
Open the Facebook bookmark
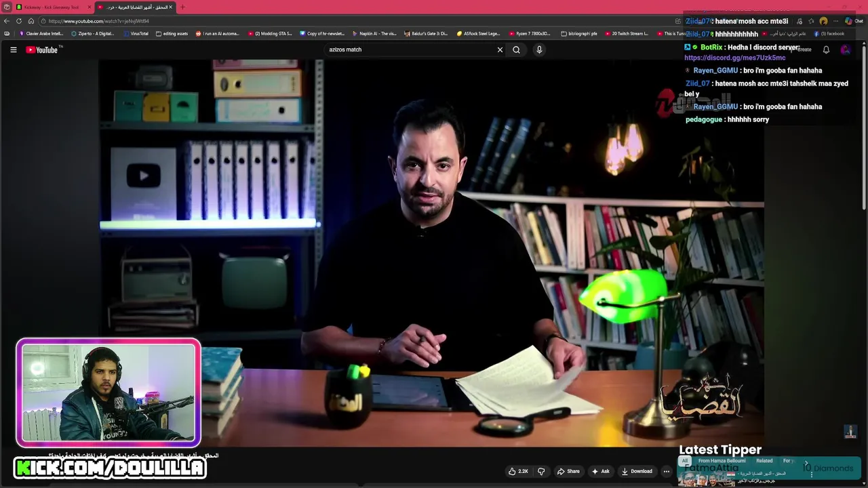pyautogui.click(x=829, y=33)
